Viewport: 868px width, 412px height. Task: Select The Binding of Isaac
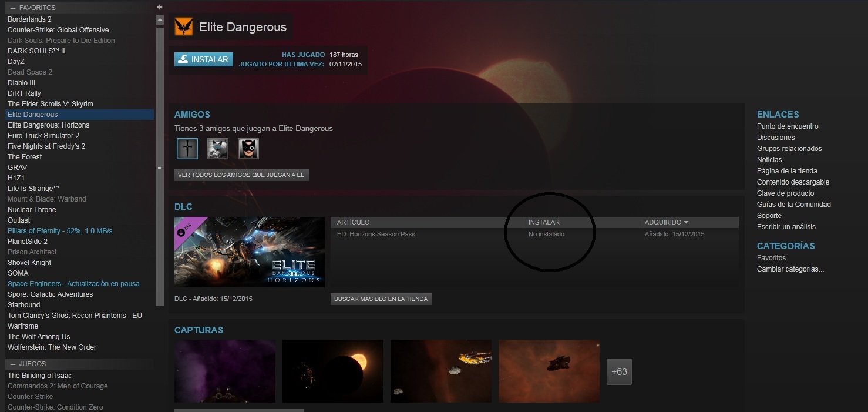click(39, 376)
